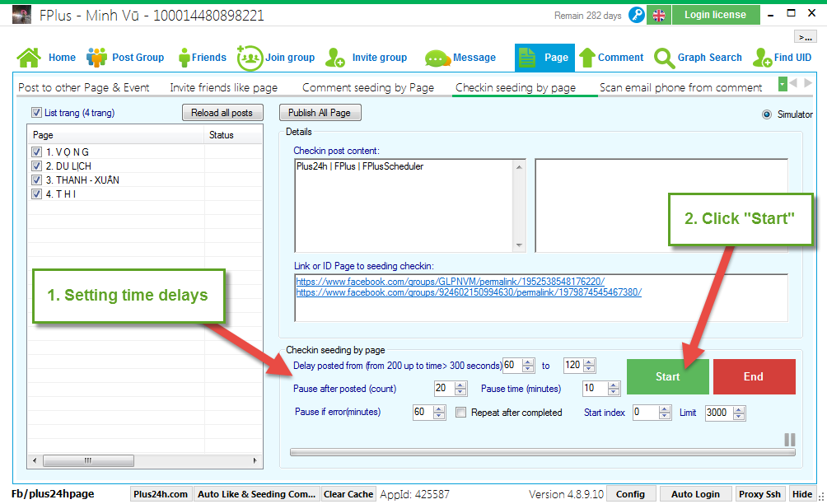Click scroll-up arrow in checkin content box
Screen dimensions: 827x504
point(520,167)
